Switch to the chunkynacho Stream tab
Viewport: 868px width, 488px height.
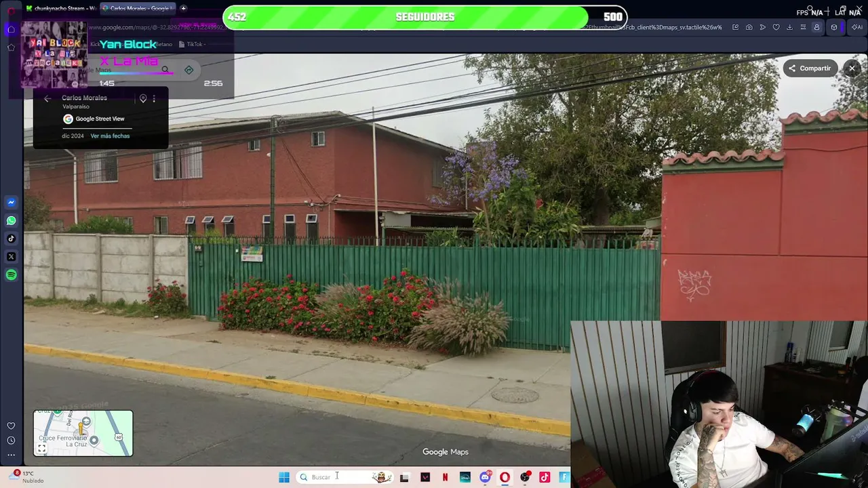[x=61, y=8]
